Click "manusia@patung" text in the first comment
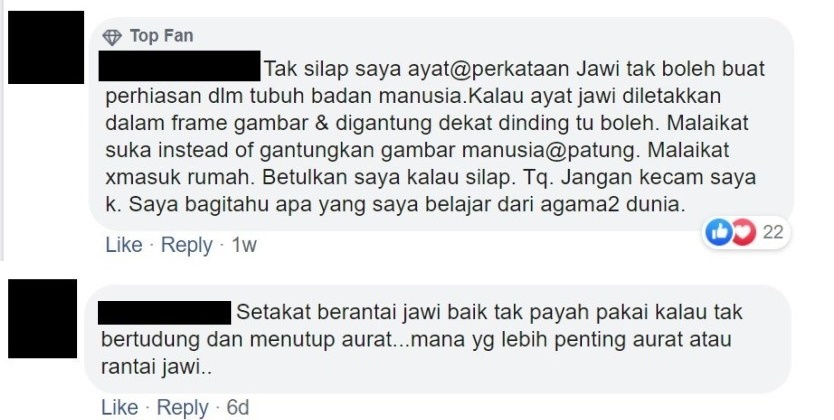Image resolution: width=834 pixels, height=420 pixels. point(548,151)
